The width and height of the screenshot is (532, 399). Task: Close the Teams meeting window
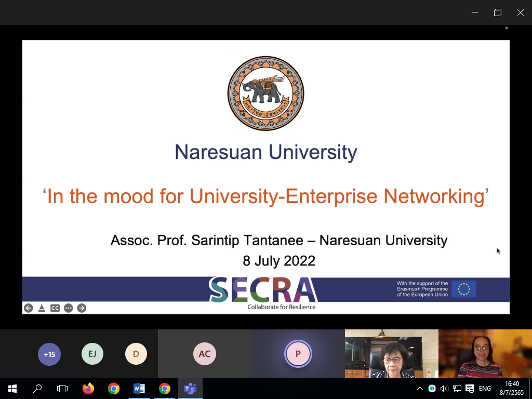521,12
